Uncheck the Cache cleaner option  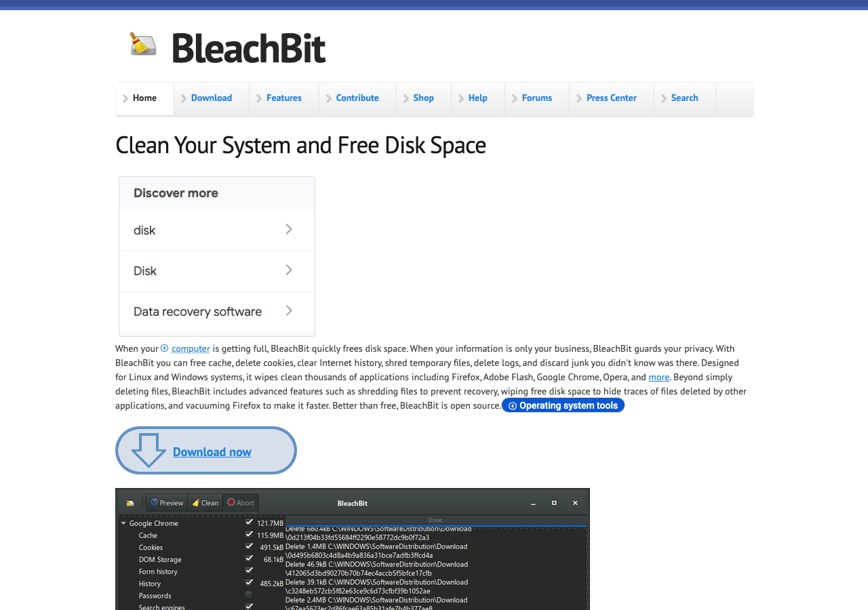click(x=248, y=535)
